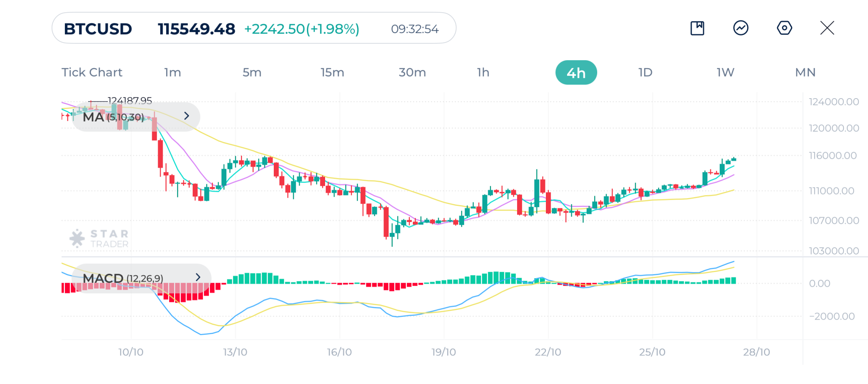The width and height of the screenshot is (868, 384).
Task: Switch to the 15m timeframe
Action: coord(332,72)
